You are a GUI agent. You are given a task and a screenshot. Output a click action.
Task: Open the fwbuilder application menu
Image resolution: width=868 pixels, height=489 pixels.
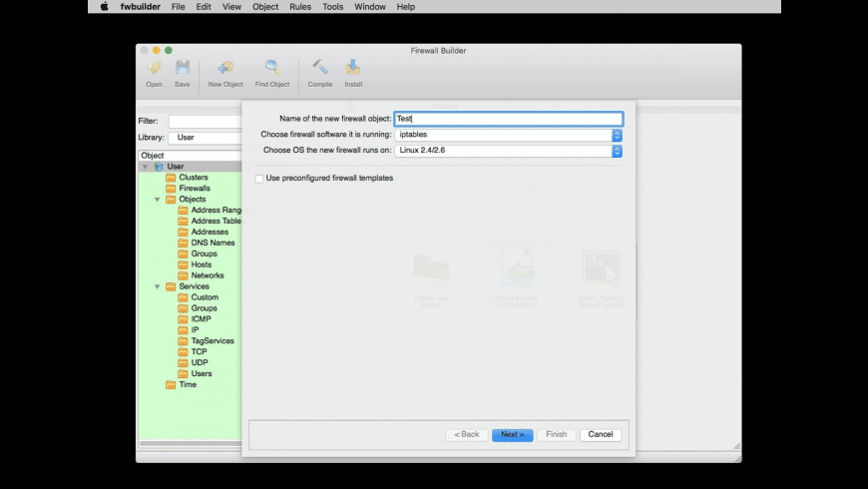click(140, 7)
